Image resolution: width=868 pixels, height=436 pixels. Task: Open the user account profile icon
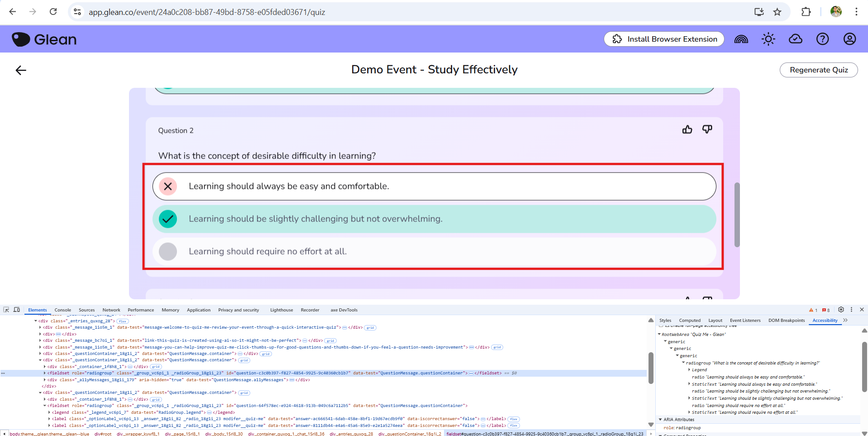click(x=849, y=39)
